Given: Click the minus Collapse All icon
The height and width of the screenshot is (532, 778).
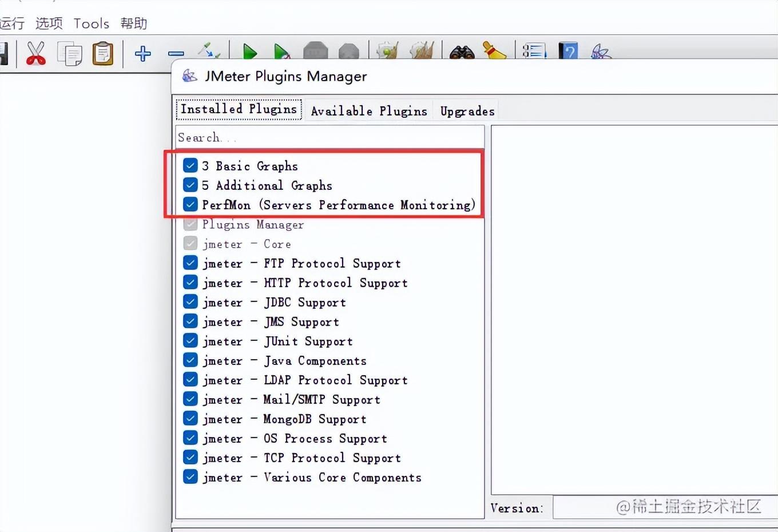Looking at the screenshot, I should pos(176,54).
